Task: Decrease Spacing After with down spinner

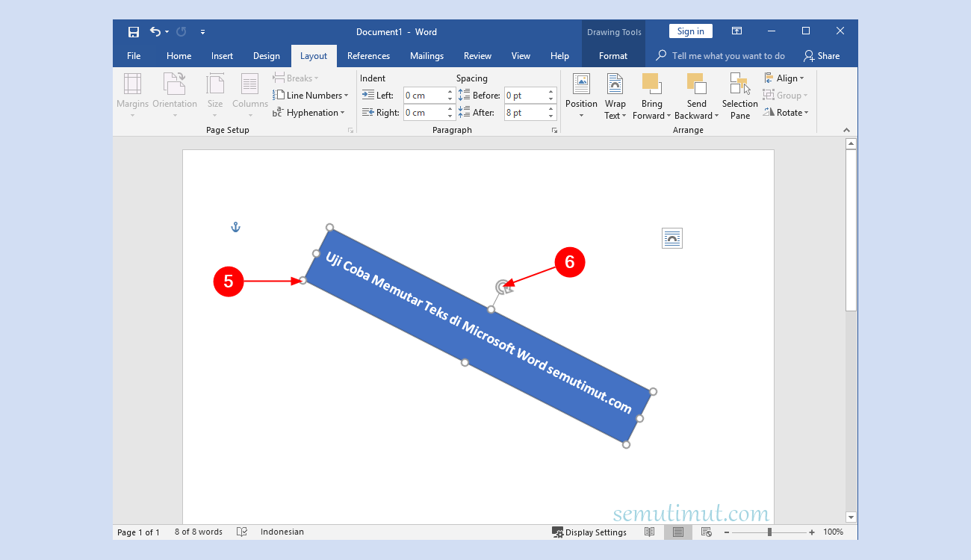Action: point(551,116)
